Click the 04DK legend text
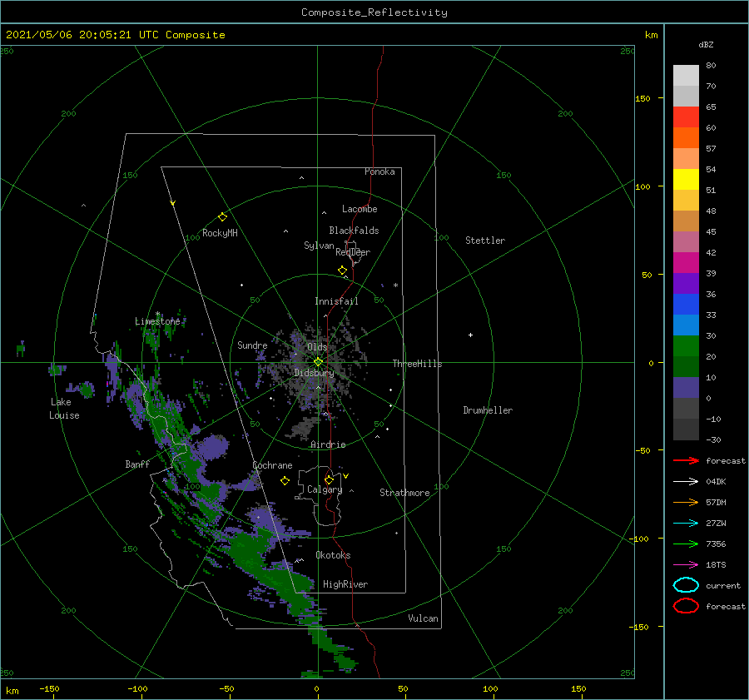 point(716,482)
